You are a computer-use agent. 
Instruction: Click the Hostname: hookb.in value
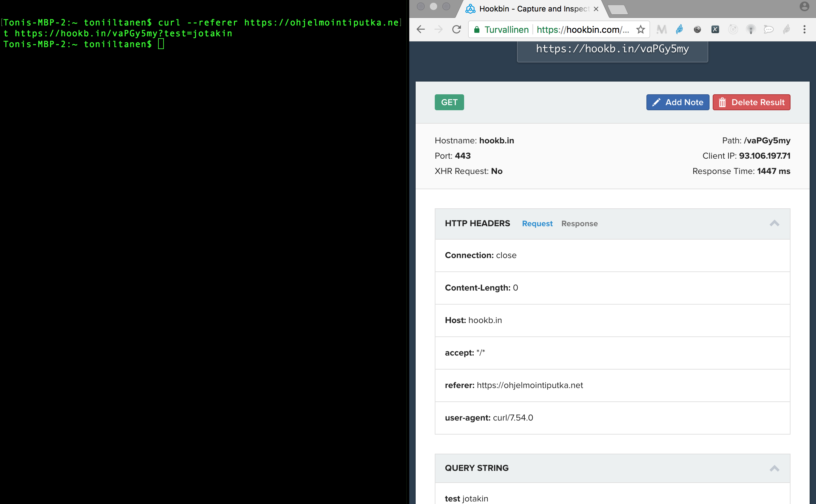coord(497,141)
